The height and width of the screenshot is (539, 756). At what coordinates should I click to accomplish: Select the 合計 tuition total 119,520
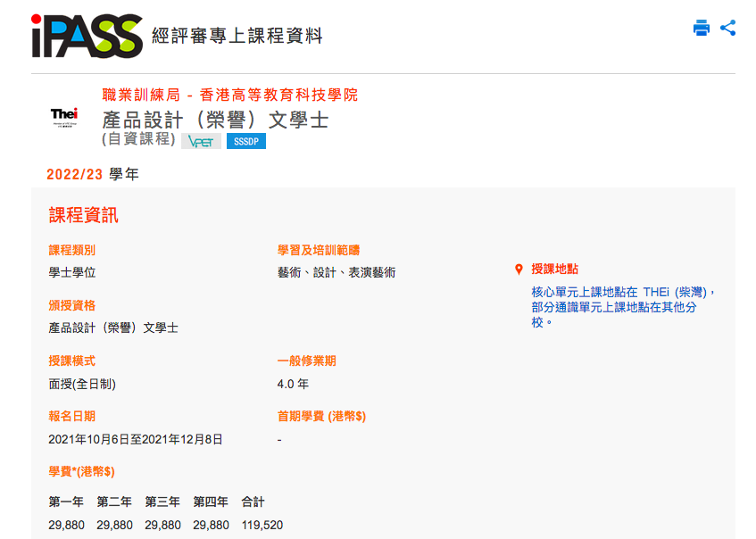[261, 525]
